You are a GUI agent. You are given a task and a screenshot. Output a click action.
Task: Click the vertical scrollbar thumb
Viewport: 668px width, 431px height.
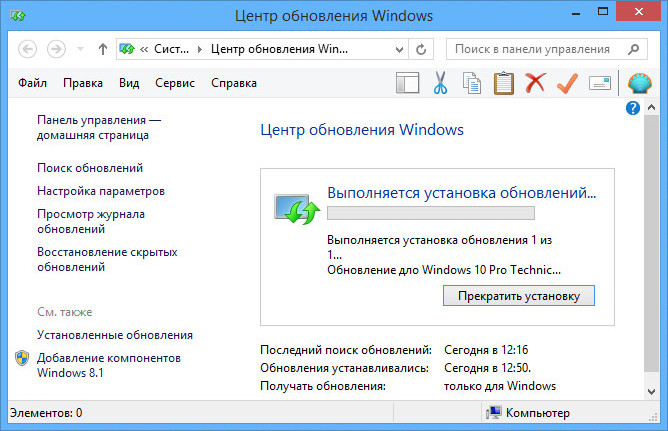coord(651,244)
